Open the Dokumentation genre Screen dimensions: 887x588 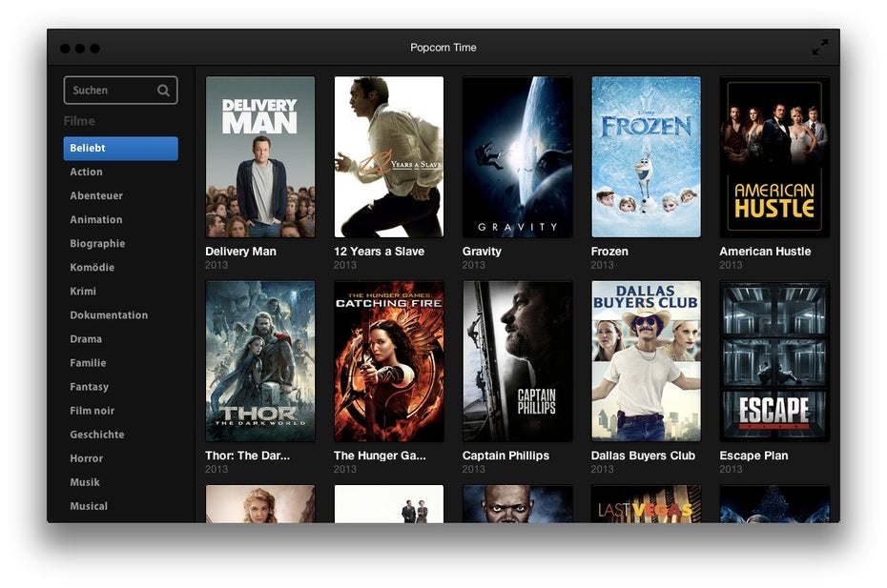coord(109,314)
